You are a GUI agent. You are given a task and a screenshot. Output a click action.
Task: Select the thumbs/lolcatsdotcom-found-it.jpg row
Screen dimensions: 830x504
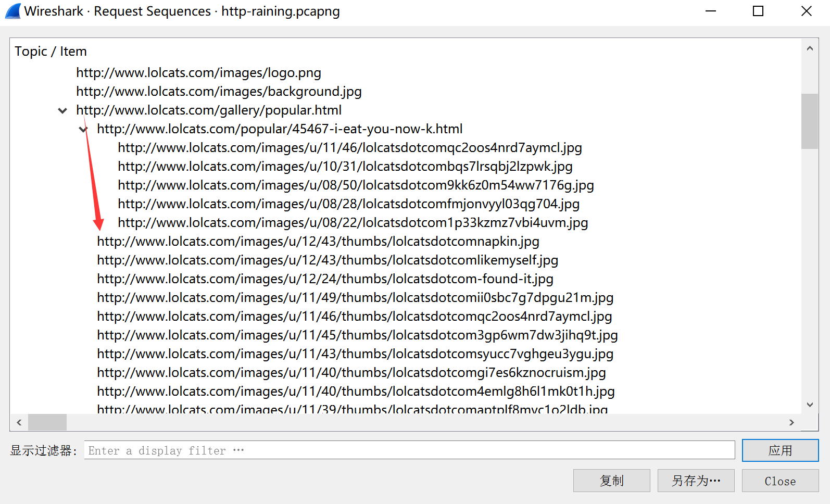[325, 279]
